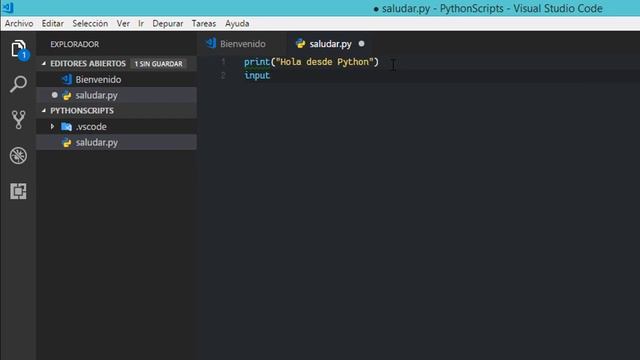
Task: Click the VS Code logo in title bar
Action: tap(8, 8)
